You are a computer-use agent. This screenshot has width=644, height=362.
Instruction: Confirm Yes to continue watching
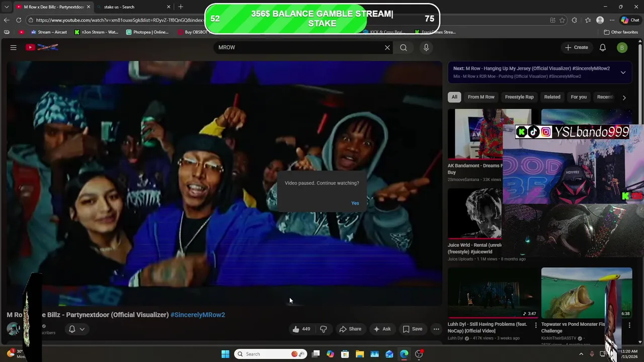[355, 203]
